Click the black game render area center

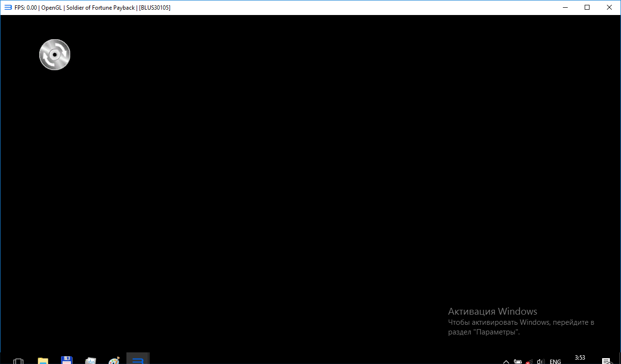[x=310, y=184]
